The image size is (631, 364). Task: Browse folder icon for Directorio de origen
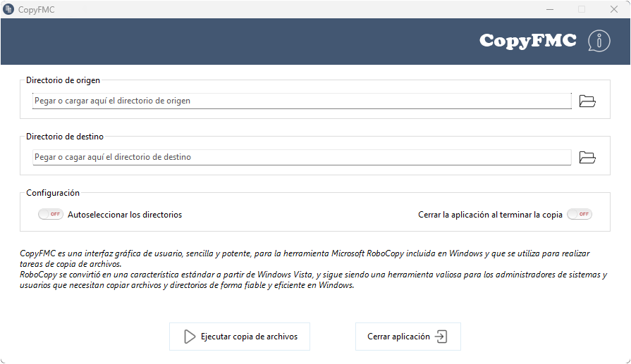587,101
